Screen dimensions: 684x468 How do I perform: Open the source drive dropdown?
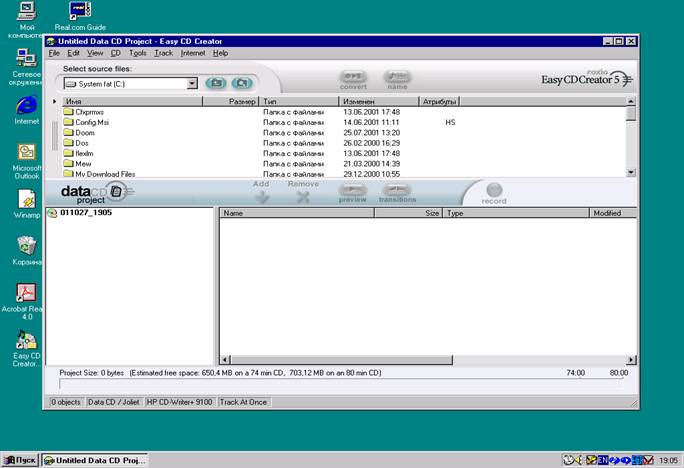[192, 84]
